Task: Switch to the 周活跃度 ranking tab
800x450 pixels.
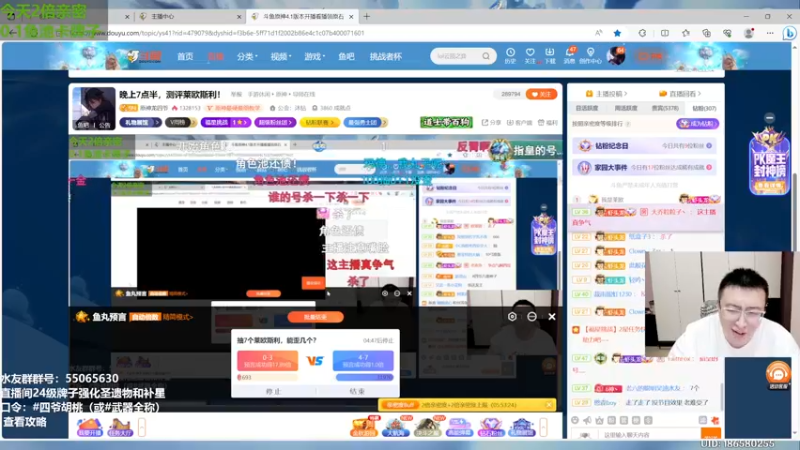Action: point(626,109)
